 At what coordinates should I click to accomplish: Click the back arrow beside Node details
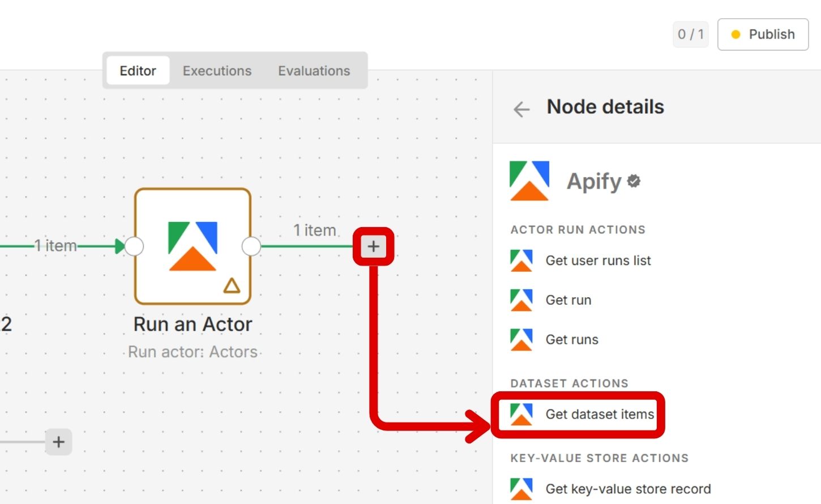point(521,109)
